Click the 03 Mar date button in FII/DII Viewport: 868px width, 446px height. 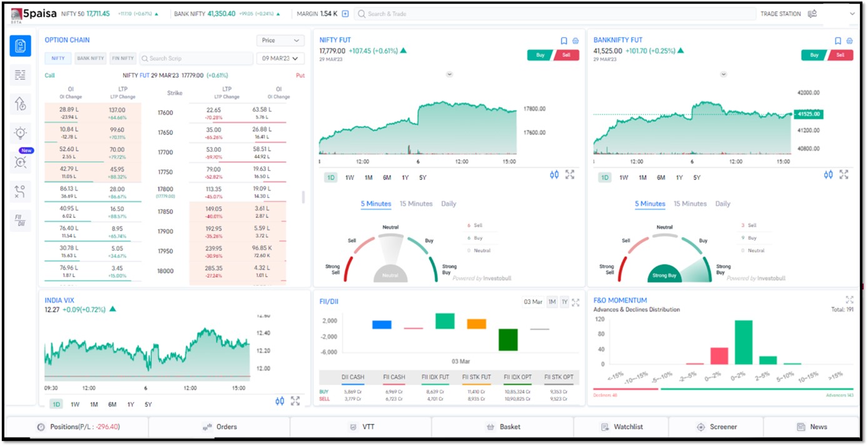(532, 302)
